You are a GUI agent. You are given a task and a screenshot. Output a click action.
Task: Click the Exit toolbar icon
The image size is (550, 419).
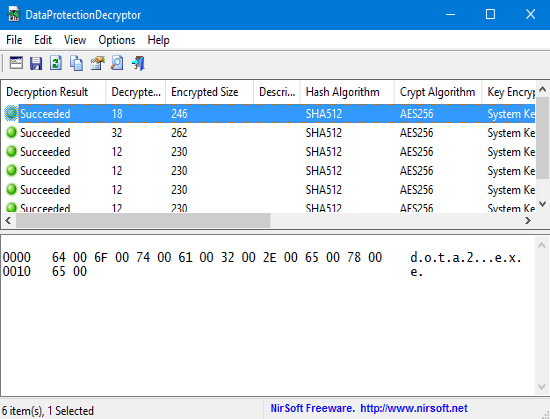138,63
